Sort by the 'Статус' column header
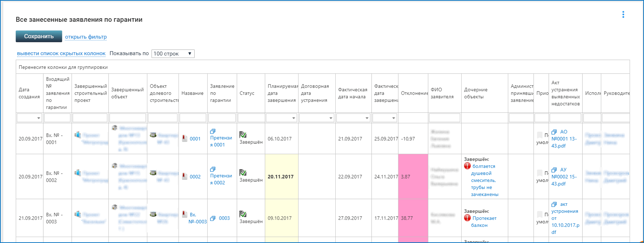Viewport: 644px width, 243px height. click(x=247, y=93)
